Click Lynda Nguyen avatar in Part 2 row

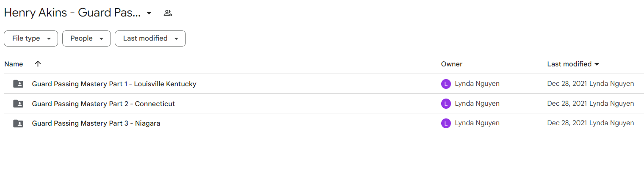pos(446,104)
